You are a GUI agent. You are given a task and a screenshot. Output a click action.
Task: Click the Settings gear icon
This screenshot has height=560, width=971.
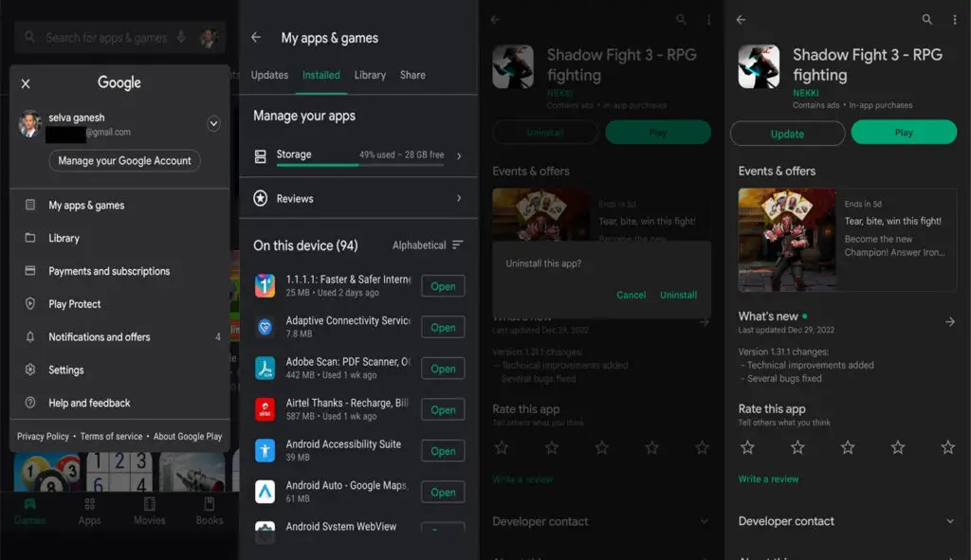29,370
